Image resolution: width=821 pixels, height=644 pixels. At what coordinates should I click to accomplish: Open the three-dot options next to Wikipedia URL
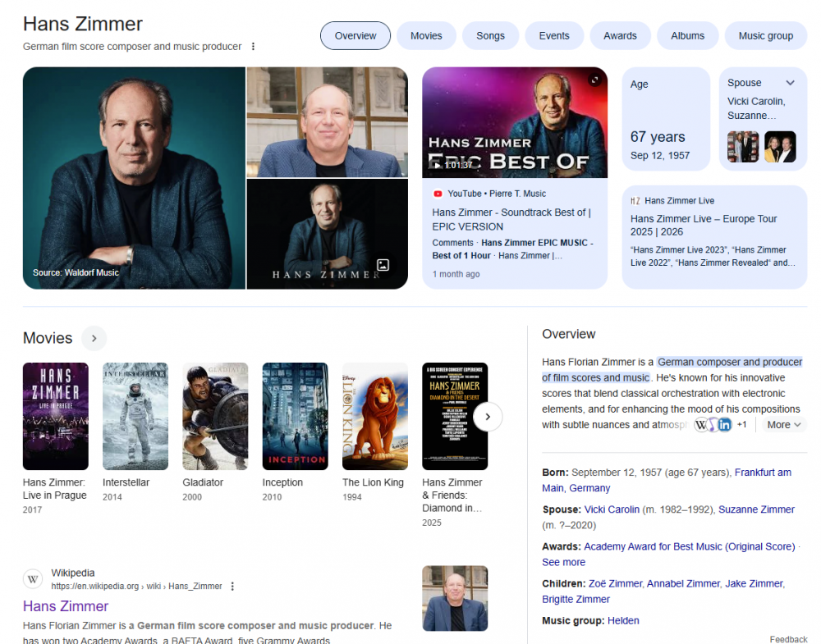click(x=232, y=587)
